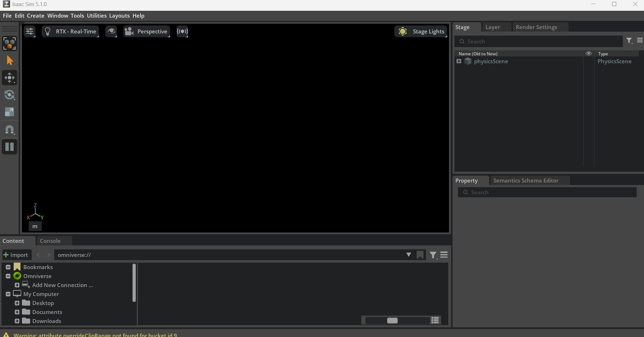
Task: Click the viewport meters unit badge
Action: (35, 227)
